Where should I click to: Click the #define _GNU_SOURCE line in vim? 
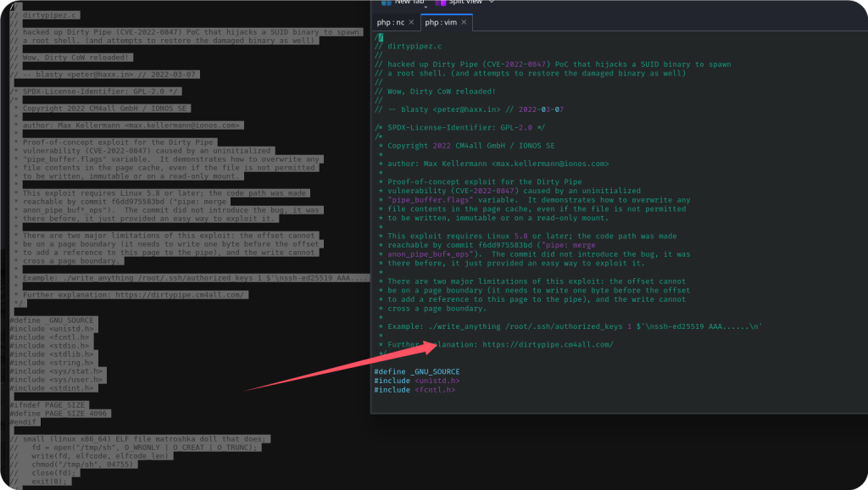(415, 370)
